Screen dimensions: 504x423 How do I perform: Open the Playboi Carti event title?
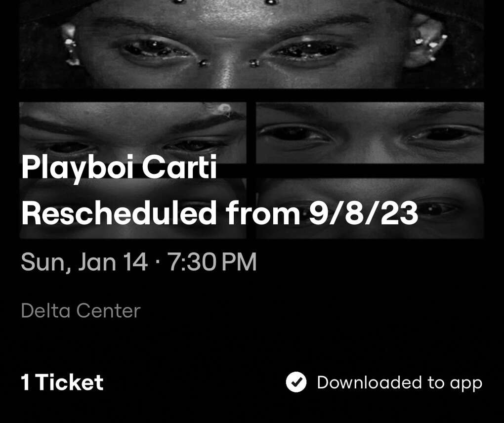point(119,168)
